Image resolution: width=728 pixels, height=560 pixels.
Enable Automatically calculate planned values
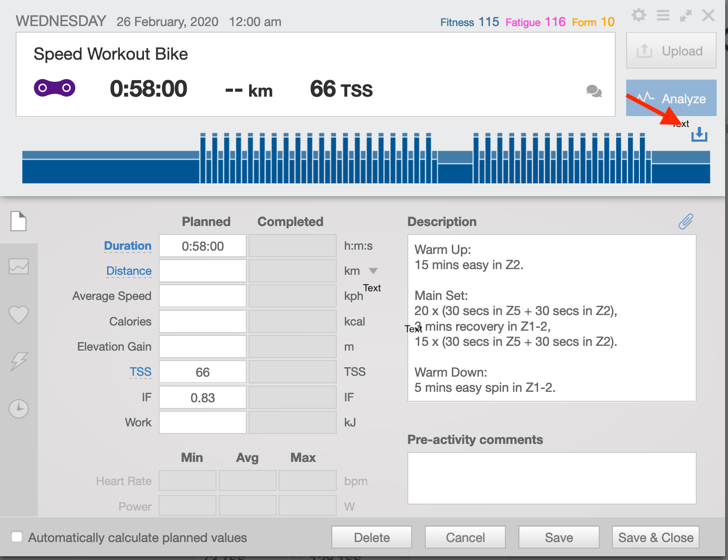(x=17, y=537)
